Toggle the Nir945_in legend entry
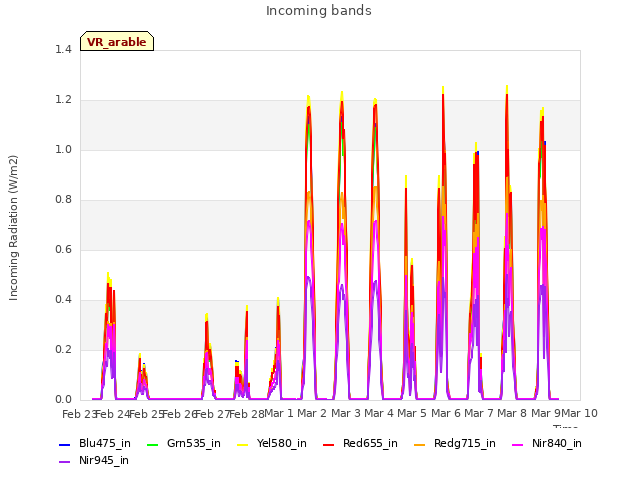Image resolution: width=640 pixels, height=480 pixels. pyautogui.click(x=94, y=460)
